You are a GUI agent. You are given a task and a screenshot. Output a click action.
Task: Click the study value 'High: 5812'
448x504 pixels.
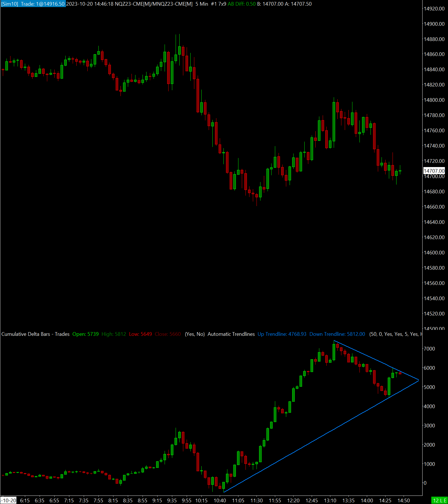(114, 334)
